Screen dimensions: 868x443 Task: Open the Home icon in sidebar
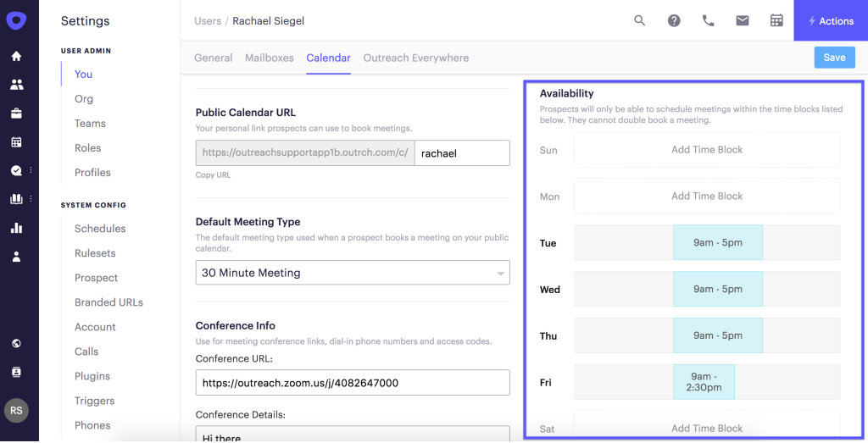pos(17,56)
